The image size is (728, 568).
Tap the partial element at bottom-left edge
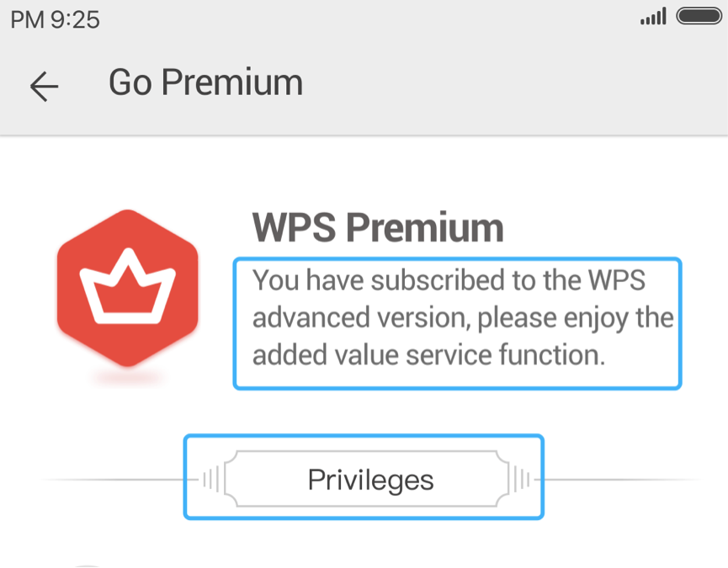coord(87,566)
